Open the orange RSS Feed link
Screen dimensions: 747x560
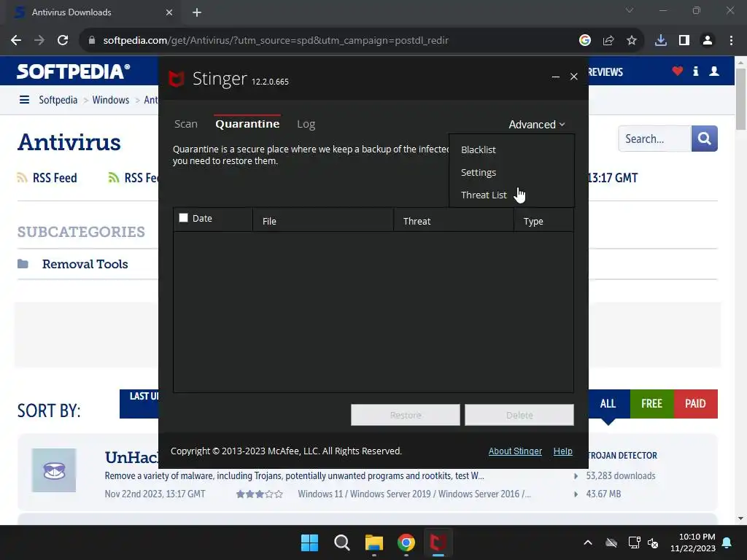tap(47, 178)
